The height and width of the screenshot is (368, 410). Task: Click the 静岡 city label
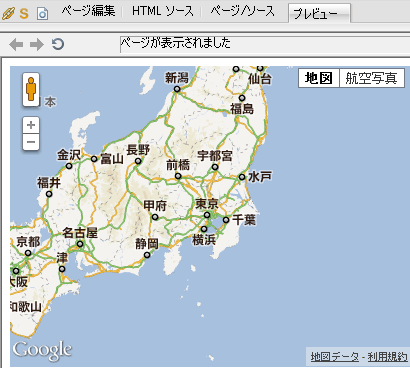point(147,244)
